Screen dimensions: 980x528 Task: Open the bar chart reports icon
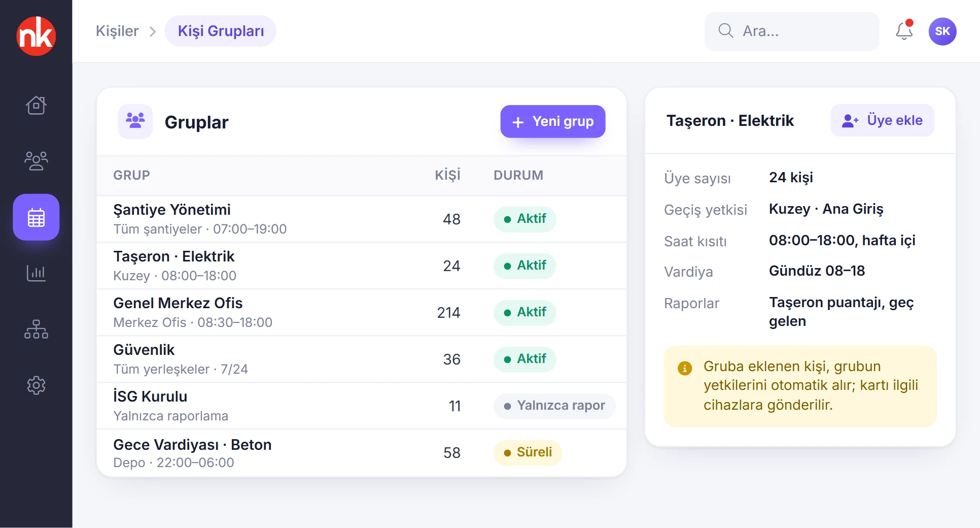(36, 273)
